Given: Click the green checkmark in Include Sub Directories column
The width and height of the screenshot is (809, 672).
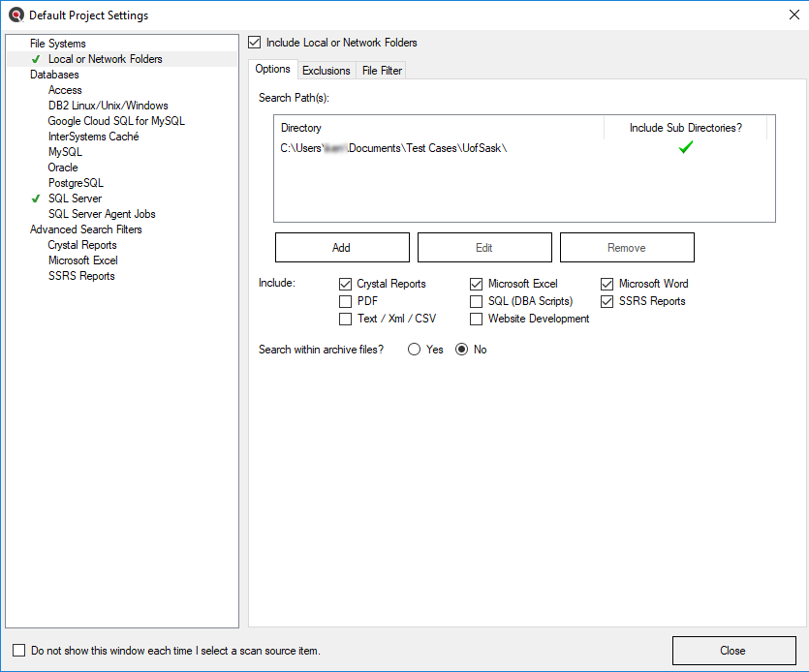Looking at the screenshot, I should (686, 148).
